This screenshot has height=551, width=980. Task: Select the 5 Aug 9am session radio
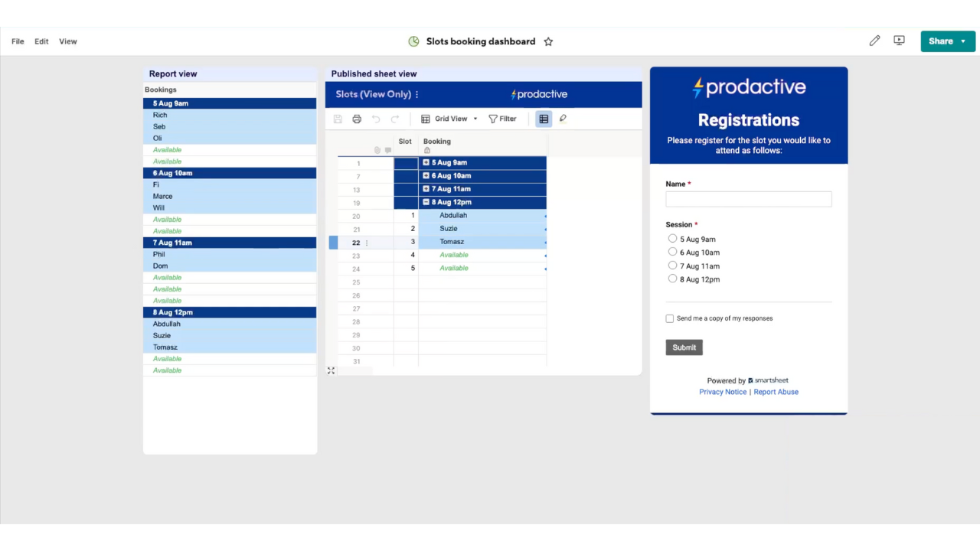(672, 239)
